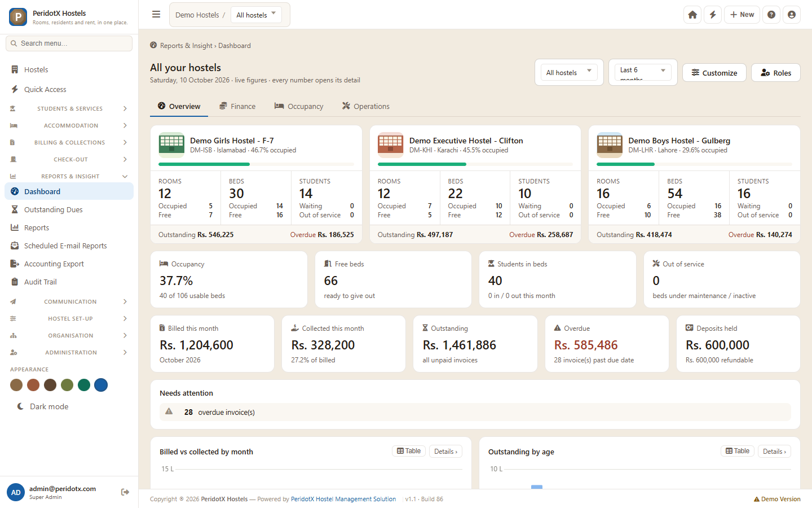This screenshot has width=812, height=508.
Task: Select the blue appearance color swatch
Action: [101, 385]
